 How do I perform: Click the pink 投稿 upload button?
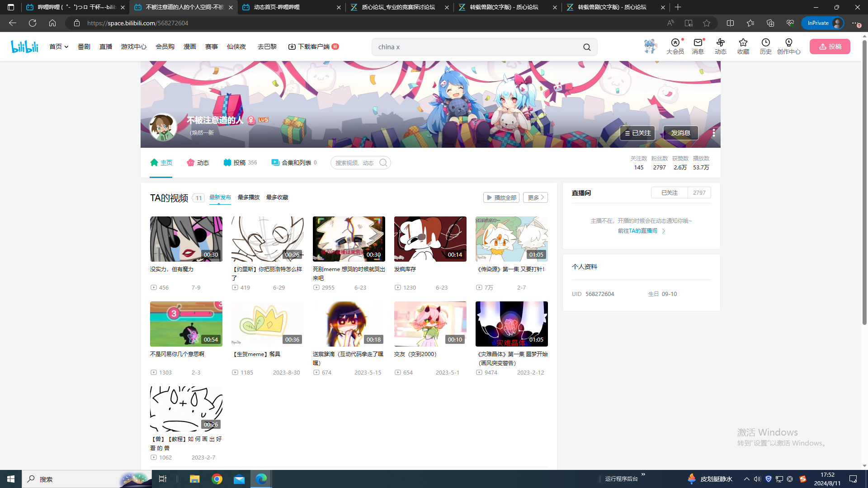click(830, 47)
